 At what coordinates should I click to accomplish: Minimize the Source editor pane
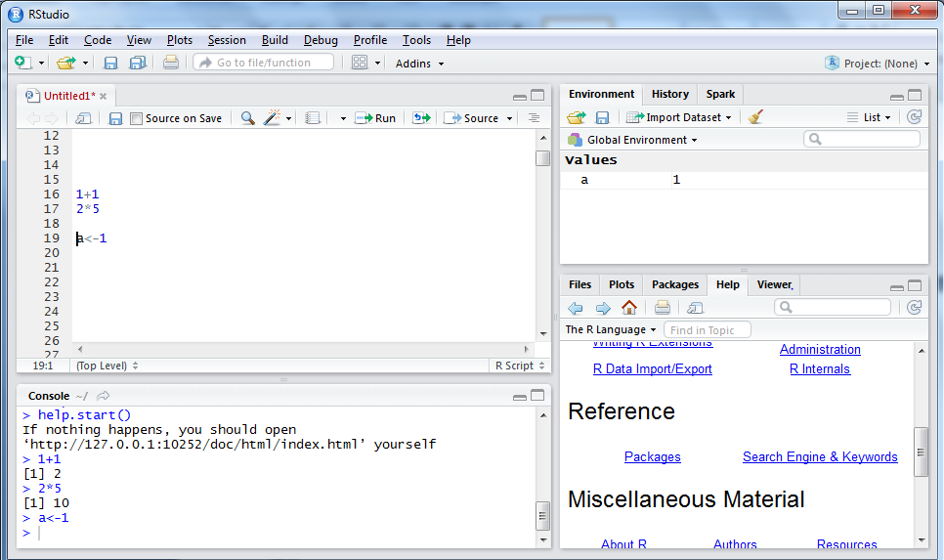tap(520, 97)
